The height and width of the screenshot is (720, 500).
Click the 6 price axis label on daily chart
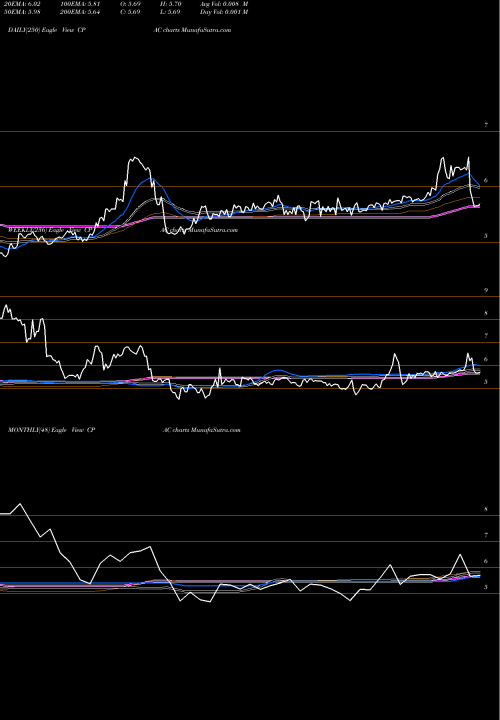pyautogui.click(x=486, y=180)
